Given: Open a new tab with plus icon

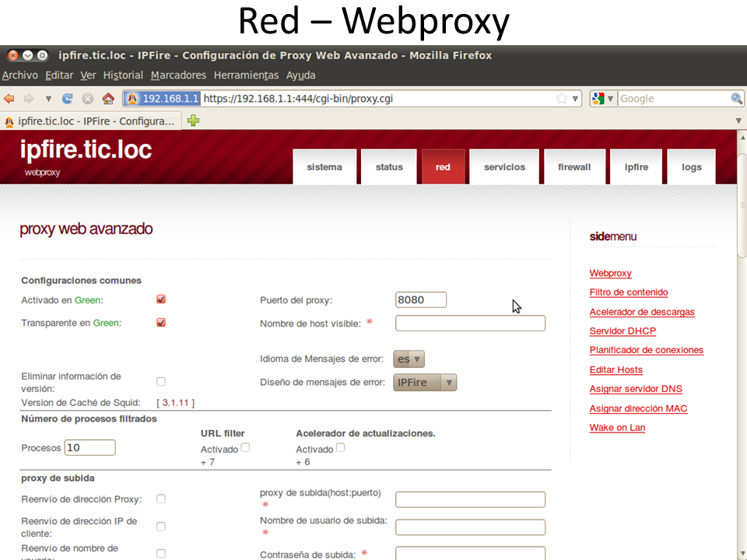Looking at the screenshot, I should click(x=193, y=121).
